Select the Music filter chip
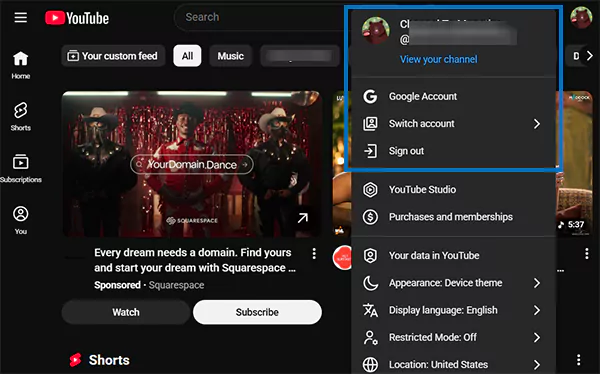The height and width of the screenshot is (374, 600). tap(230, 56)
